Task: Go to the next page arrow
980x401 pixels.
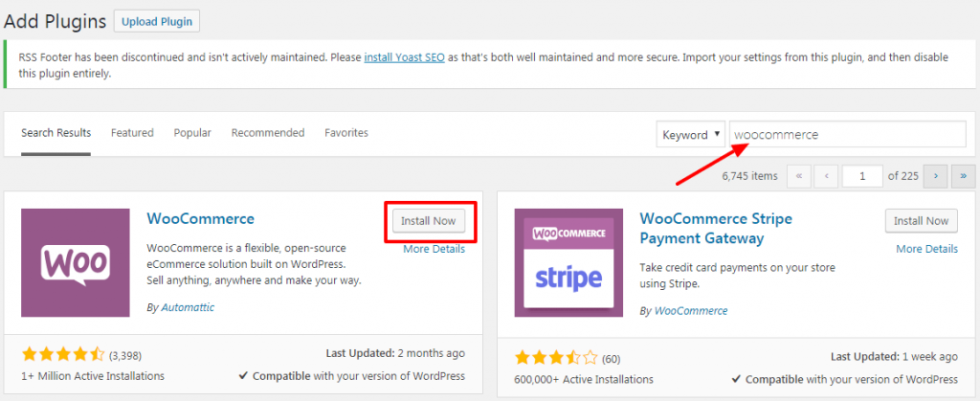Action: coord(936,176)
